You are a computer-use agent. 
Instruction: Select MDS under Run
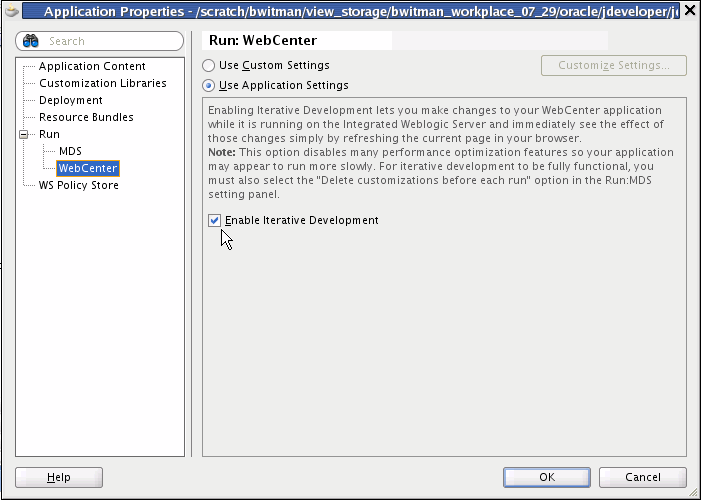point(70,151)
